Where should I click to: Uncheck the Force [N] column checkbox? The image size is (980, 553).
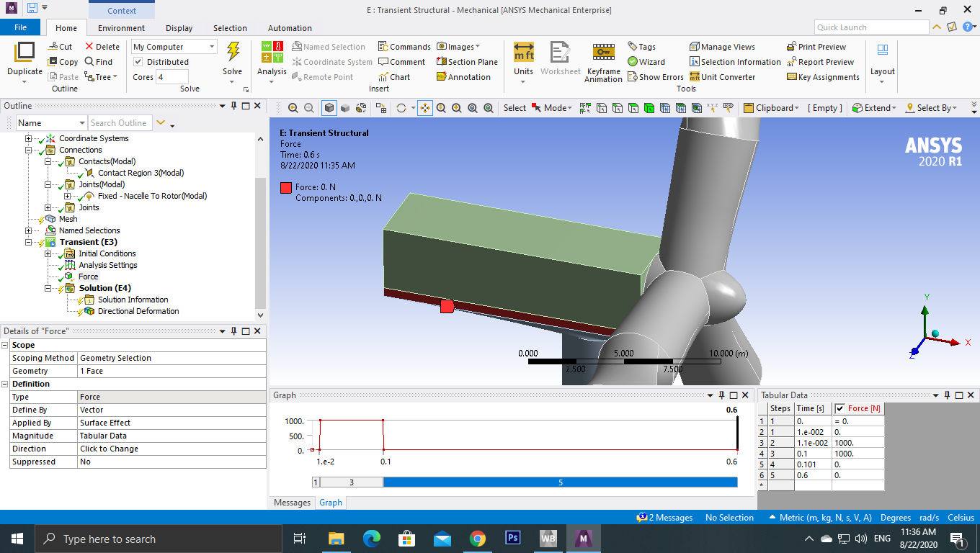(839, 408)
